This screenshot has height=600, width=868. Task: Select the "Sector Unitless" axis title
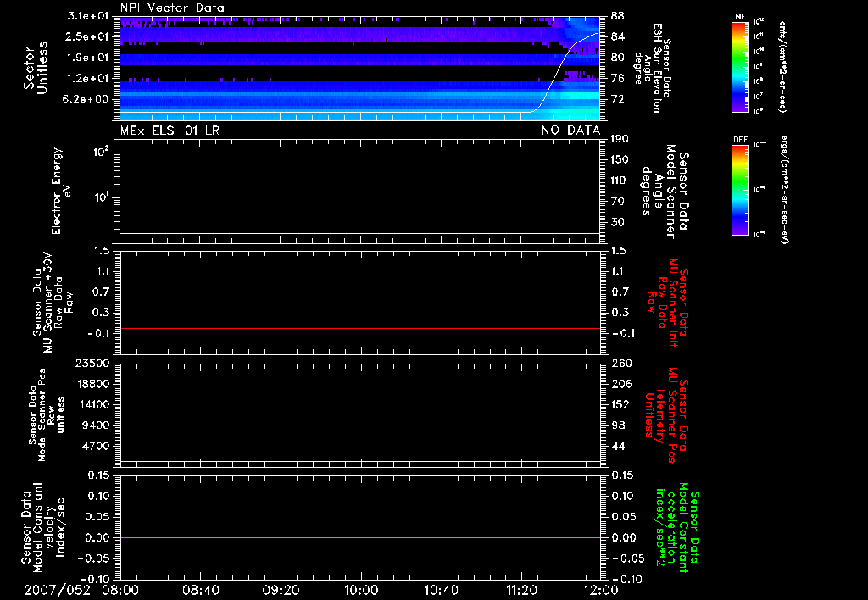(x=36, y=68)
